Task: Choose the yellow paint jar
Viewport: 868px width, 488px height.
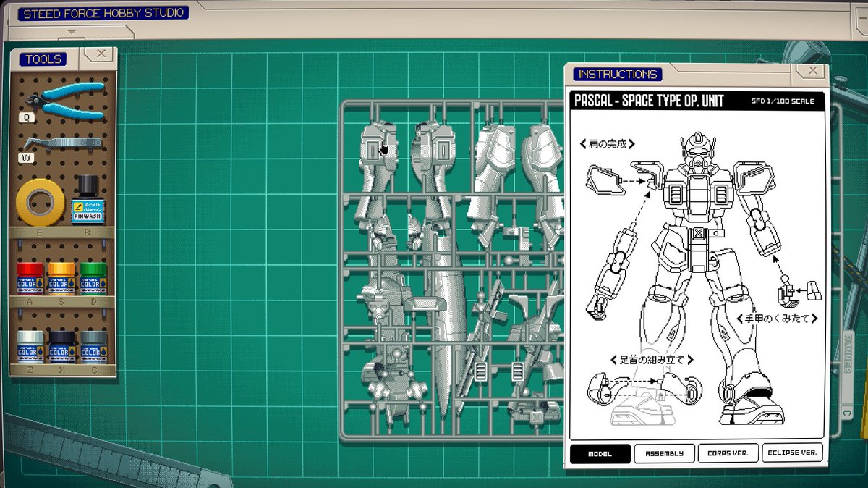Action: (61, 279)
